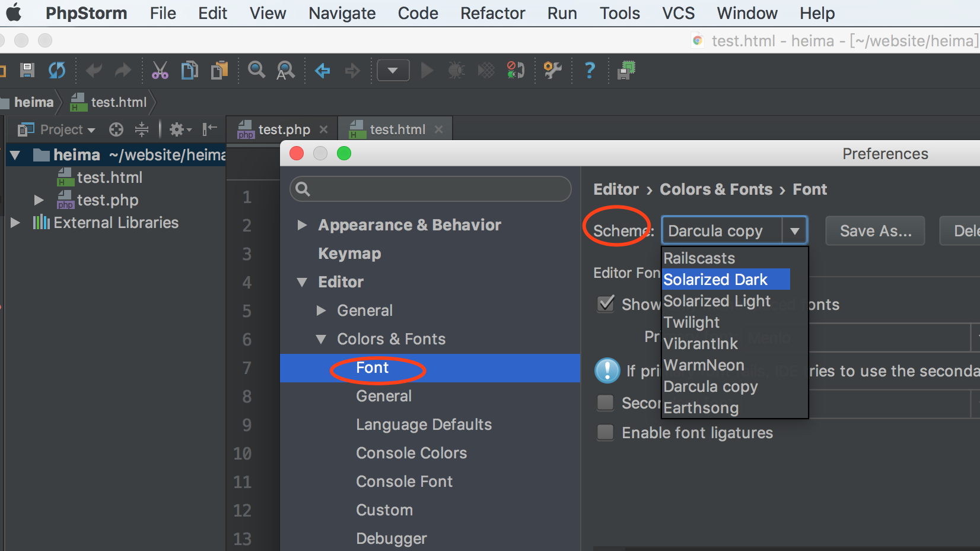Click the Save As... button
Screen dimensions: 980x551
(876, 231)
